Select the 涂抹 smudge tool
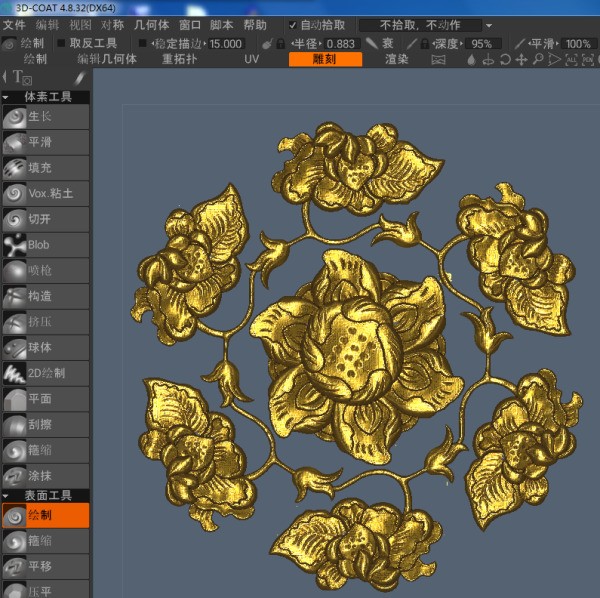 tap(45, 476)
